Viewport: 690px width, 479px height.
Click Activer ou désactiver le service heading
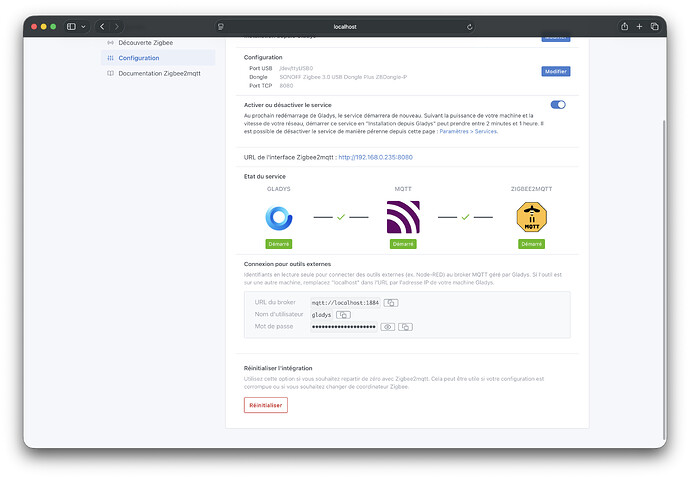pyautogui.click(x=288, y=105)
